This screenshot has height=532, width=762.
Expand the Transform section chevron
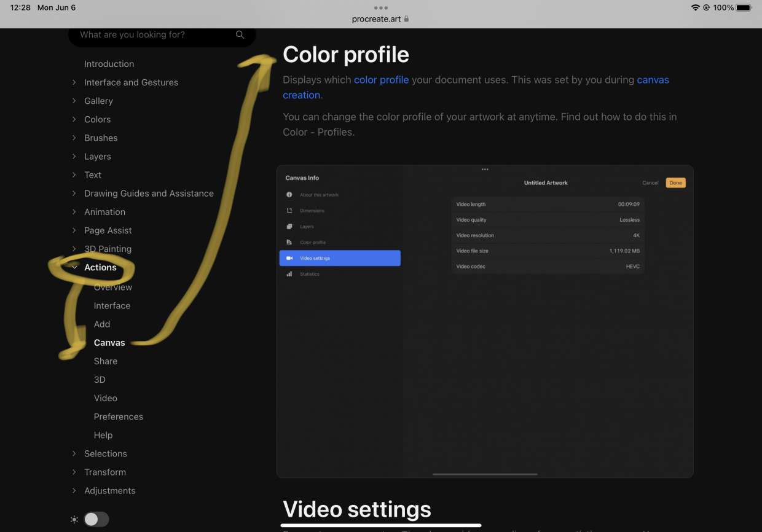(74, 472)
